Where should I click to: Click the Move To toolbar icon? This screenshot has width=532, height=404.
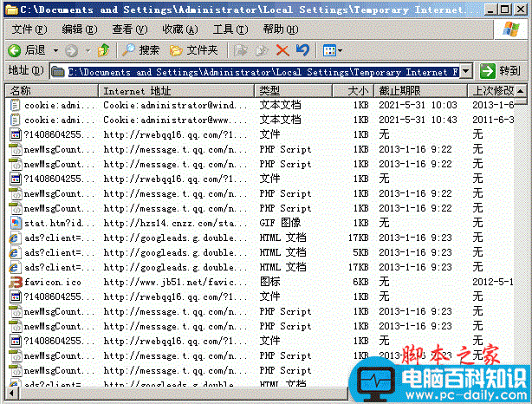[x=241, y=50]
